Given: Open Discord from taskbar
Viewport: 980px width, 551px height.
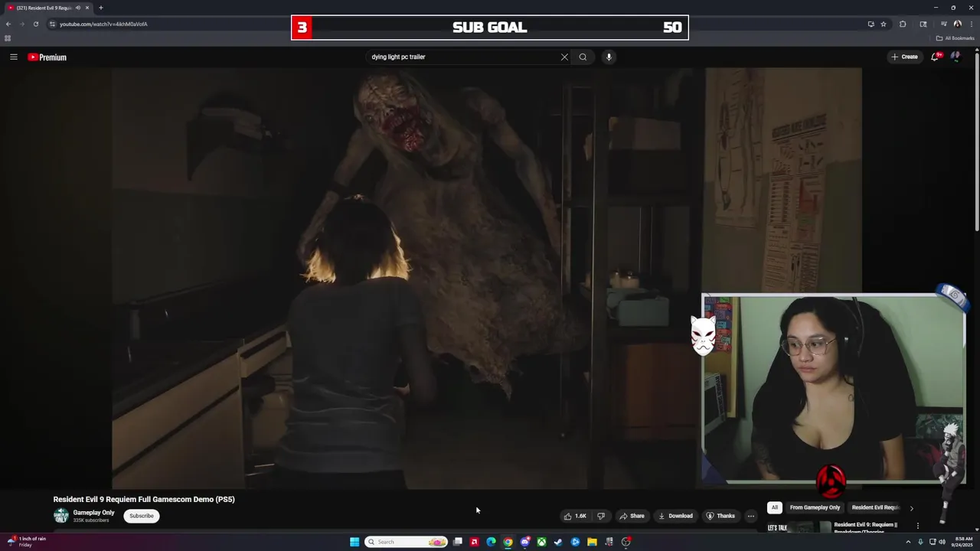Looking at the screenshot, I should click(x=524, y=542).
